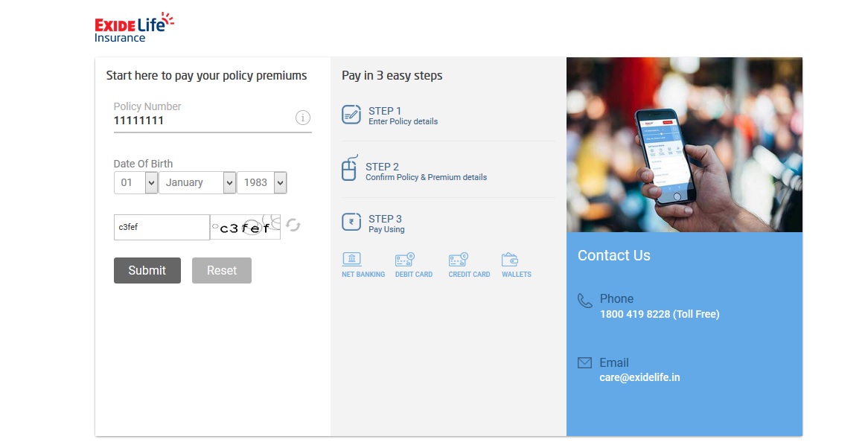This screenshot has height=445, width=868.
Task: Select the Wallets icon
Action: tap(510, 260)
